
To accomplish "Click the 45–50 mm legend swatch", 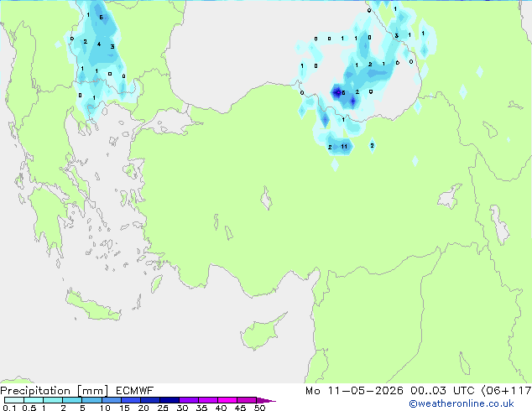I will pos(247,400).
